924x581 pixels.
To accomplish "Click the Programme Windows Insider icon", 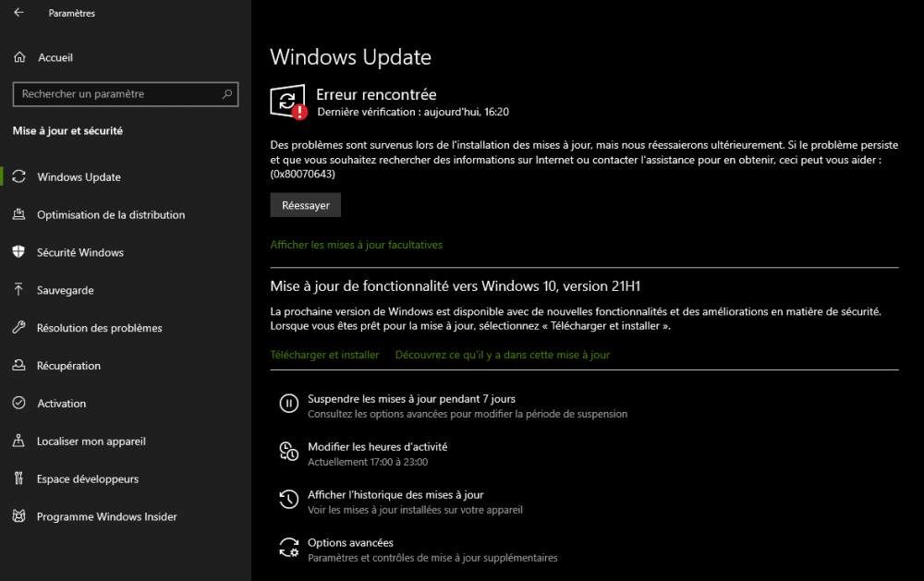I will pos(18,516).
